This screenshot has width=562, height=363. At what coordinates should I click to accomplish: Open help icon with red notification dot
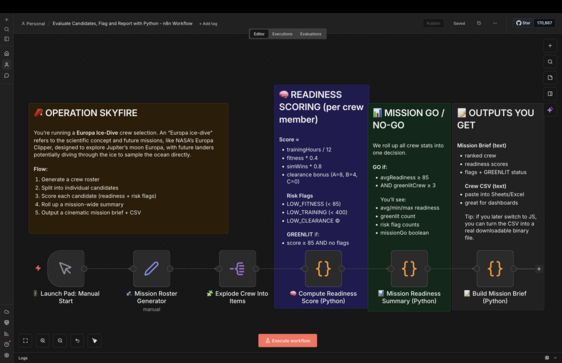[6, 344]
